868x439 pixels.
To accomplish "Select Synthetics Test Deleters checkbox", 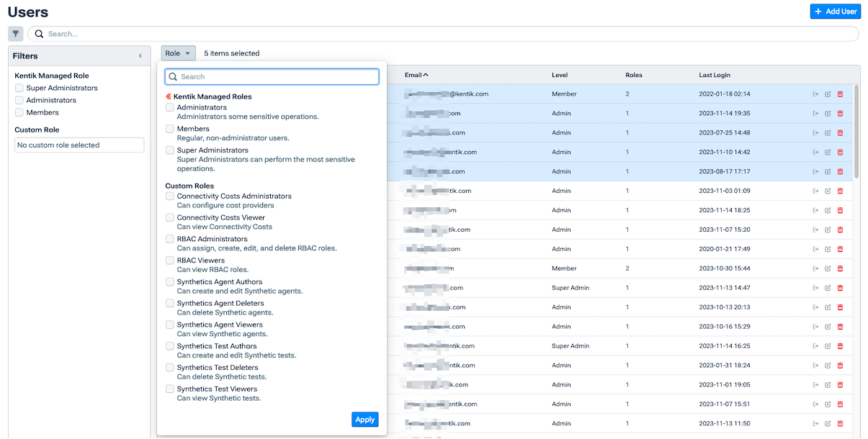I will pos(170,368).
